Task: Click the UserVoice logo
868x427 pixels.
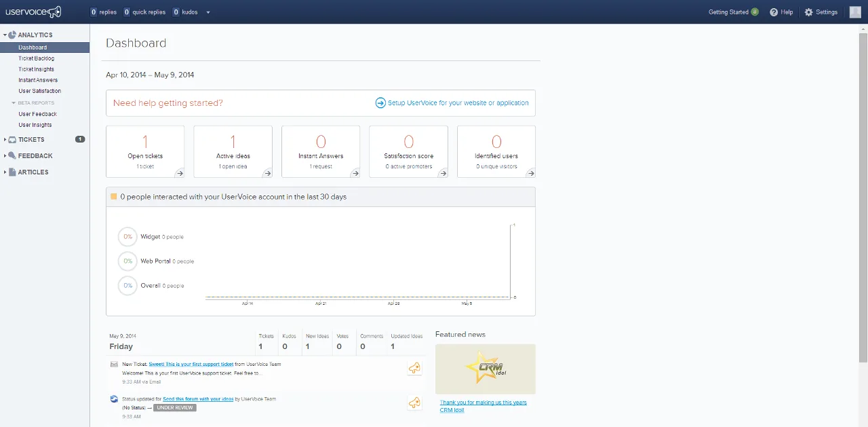Action: click(33, 12)
